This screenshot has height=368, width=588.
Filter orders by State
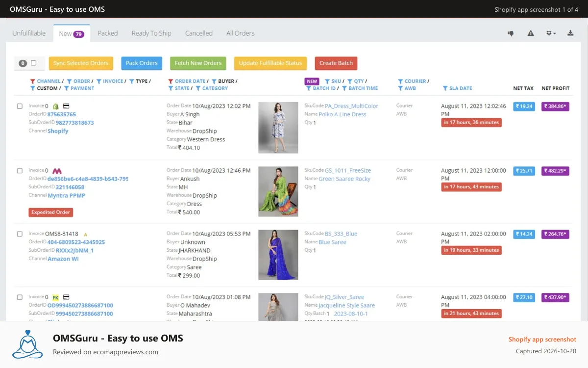tap(178, 88)
